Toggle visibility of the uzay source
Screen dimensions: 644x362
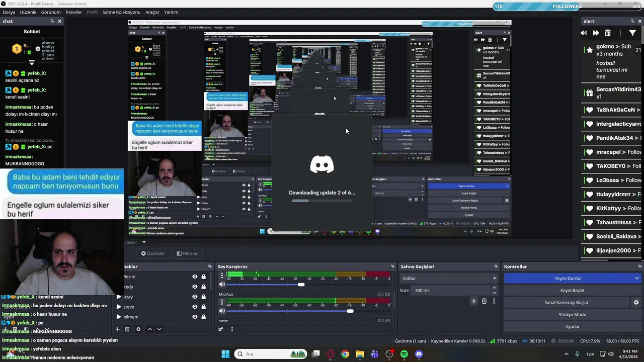195,297
